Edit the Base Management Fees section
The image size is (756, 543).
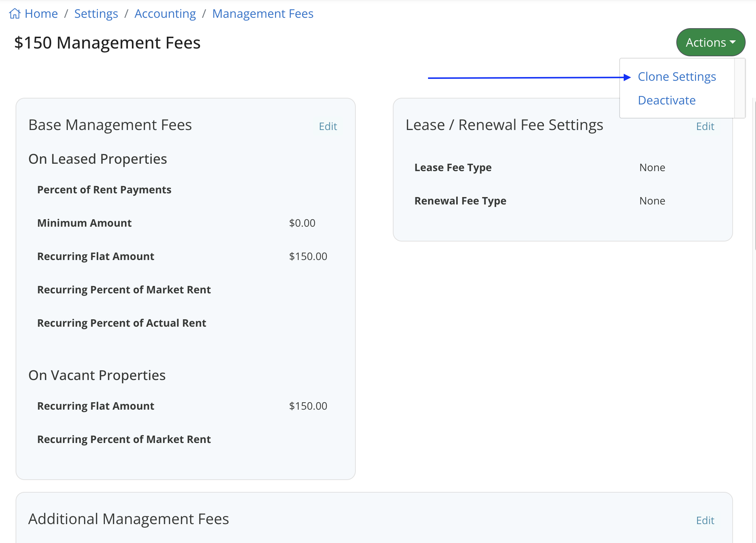coord(328,126)
